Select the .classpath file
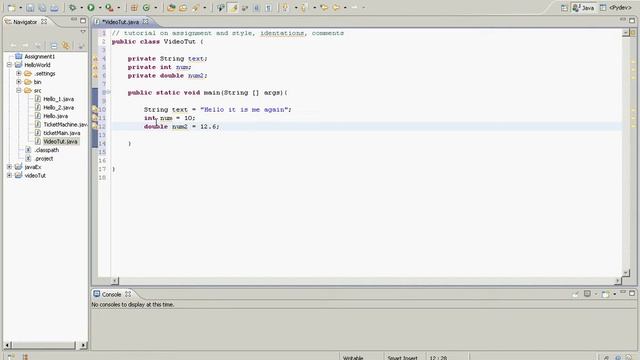The image size is (640, 360). (x=47, y=150)
